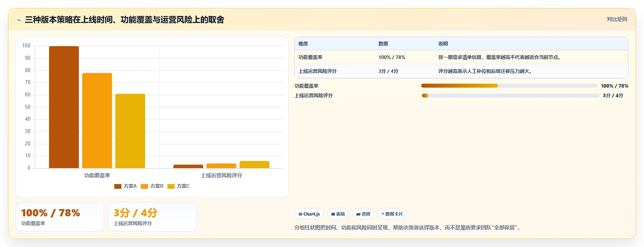Image resolution: width=644 pixels, height=247 pixels.
Task: Click the 功能覆盖率 axis label
Action: (97, 175)
